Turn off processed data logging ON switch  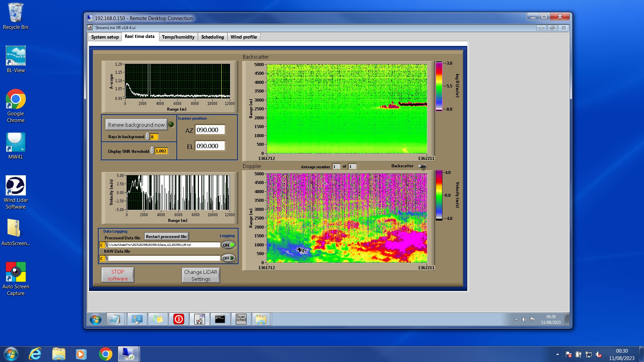click(228, 245)
